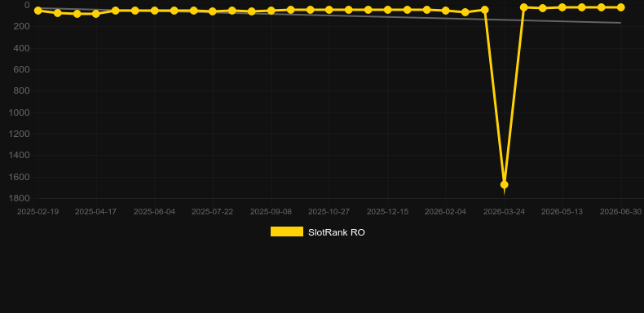644x313 pixels.
Task: Select the data point above 2025-12-15
Action: tap(387, 10)
